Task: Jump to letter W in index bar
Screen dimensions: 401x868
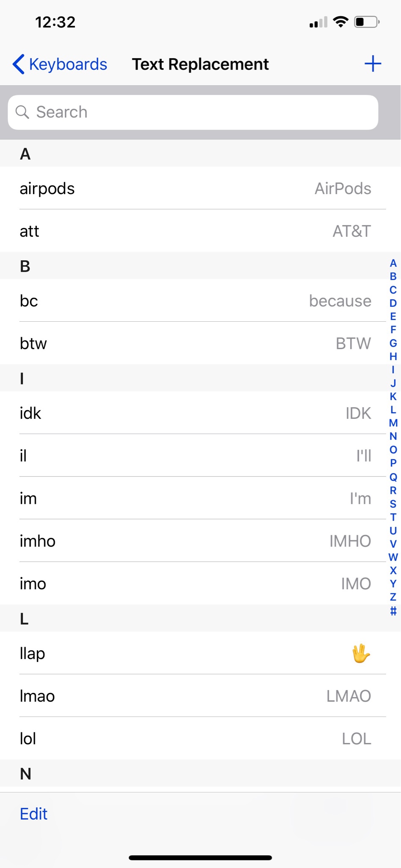Action: [x=393, y=557]
